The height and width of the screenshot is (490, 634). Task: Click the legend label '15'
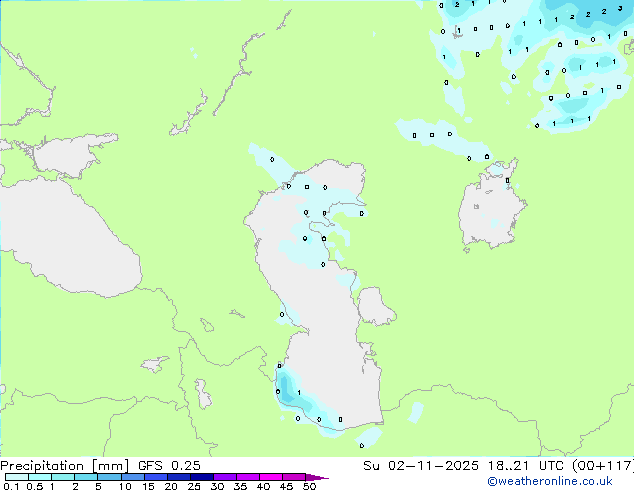148,486
